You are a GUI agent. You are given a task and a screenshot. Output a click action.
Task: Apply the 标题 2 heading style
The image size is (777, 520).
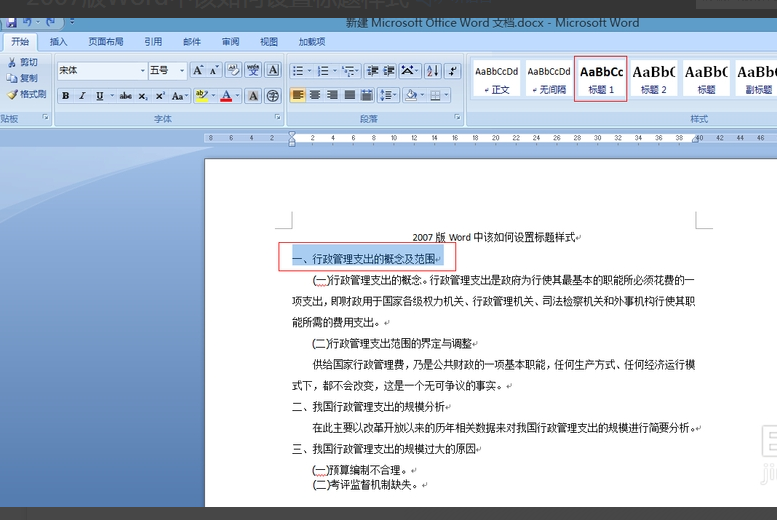654,79
